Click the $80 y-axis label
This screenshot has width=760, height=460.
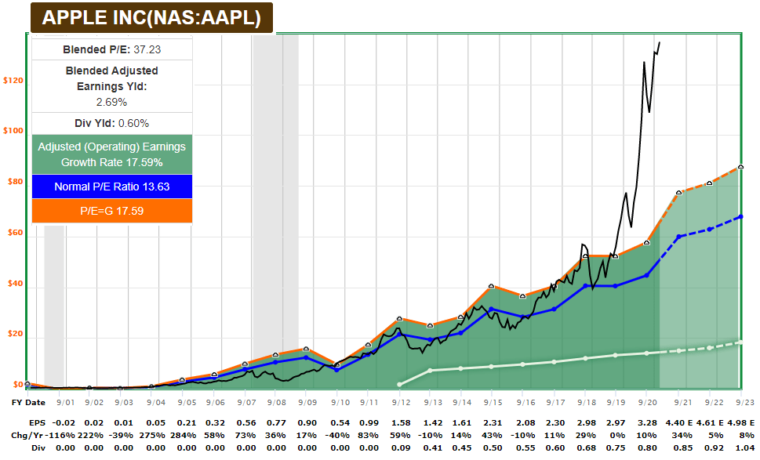coord(15,182)
